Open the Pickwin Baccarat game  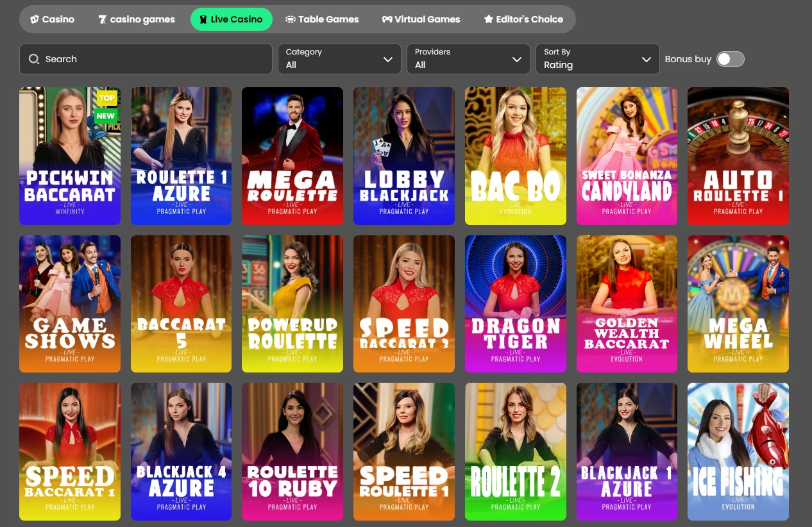[x=70, y=156]
